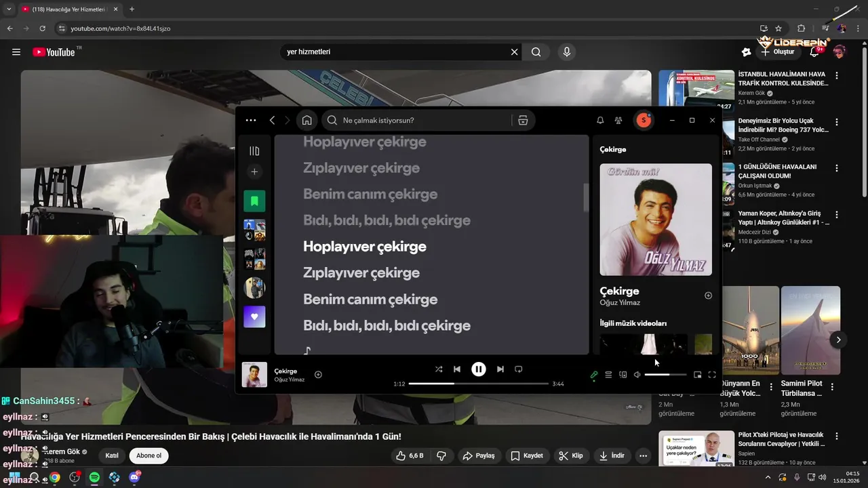Open green bookmark playlist in Spotify sidebar
Viewport: 868px width, 488px height.
[254, 201]
